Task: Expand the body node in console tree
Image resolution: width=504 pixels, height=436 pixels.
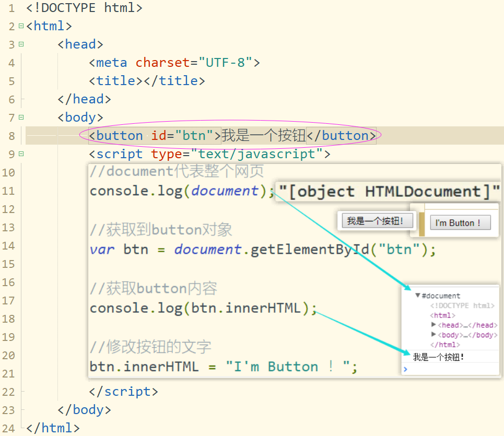Action: click(433, 335)
